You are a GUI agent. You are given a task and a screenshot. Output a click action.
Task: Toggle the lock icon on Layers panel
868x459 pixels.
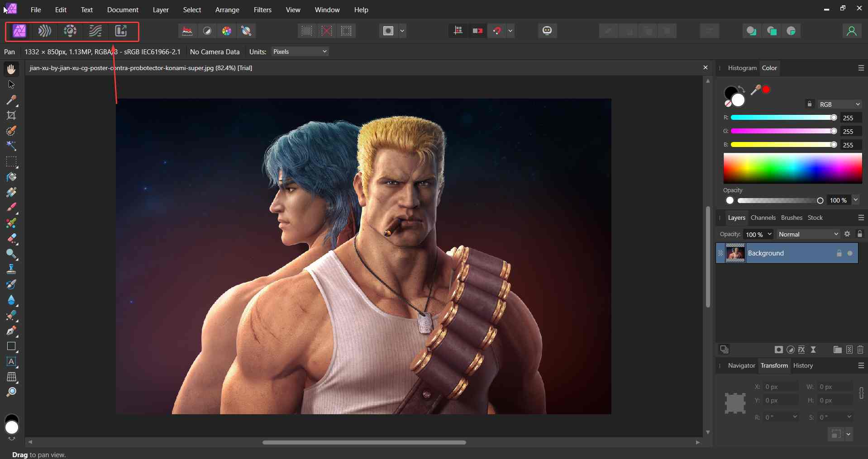tap(859, 234)
